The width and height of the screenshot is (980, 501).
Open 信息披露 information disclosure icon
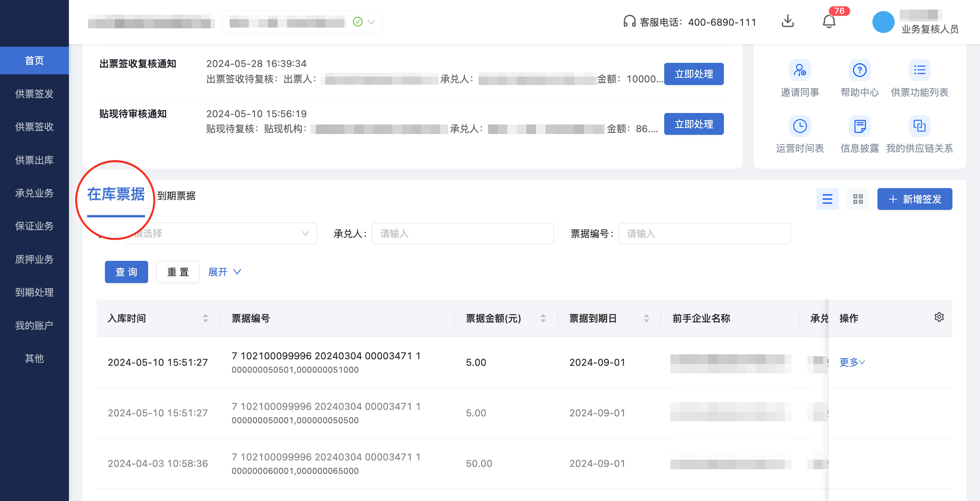[859, 126]
